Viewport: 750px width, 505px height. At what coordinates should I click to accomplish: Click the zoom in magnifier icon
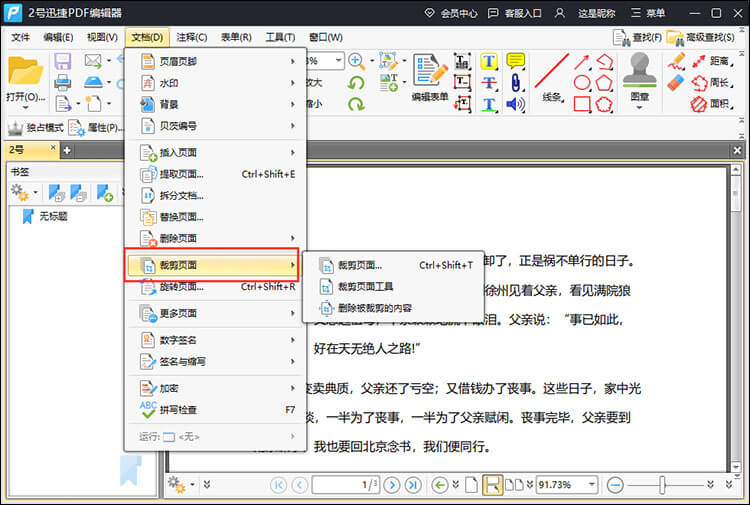tap(356, 61)
